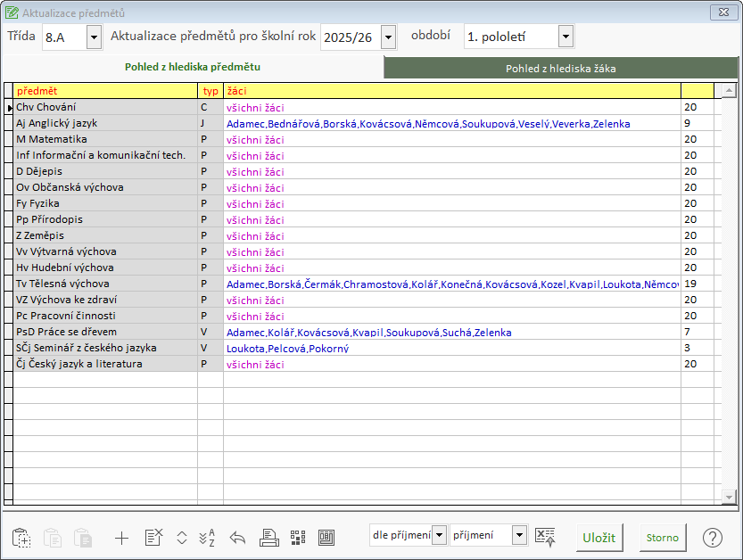Image resolution: width=743 pixels, height=560 pixels.
Task: Expand the 'dle příjmení' sort dropdown
Action: [439, 536]
